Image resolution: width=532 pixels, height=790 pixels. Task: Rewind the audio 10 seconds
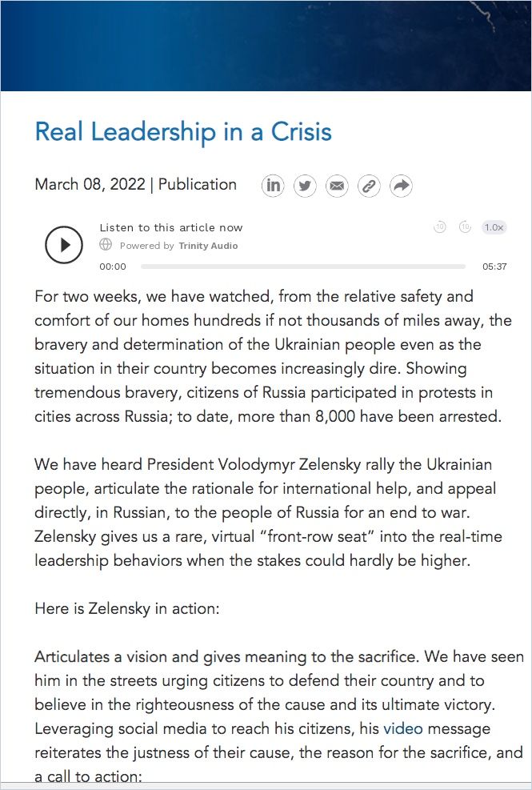439,227
